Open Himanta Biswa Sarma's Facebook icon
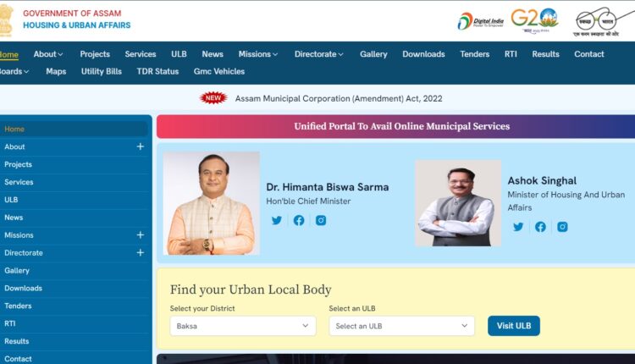 (299, 220)
